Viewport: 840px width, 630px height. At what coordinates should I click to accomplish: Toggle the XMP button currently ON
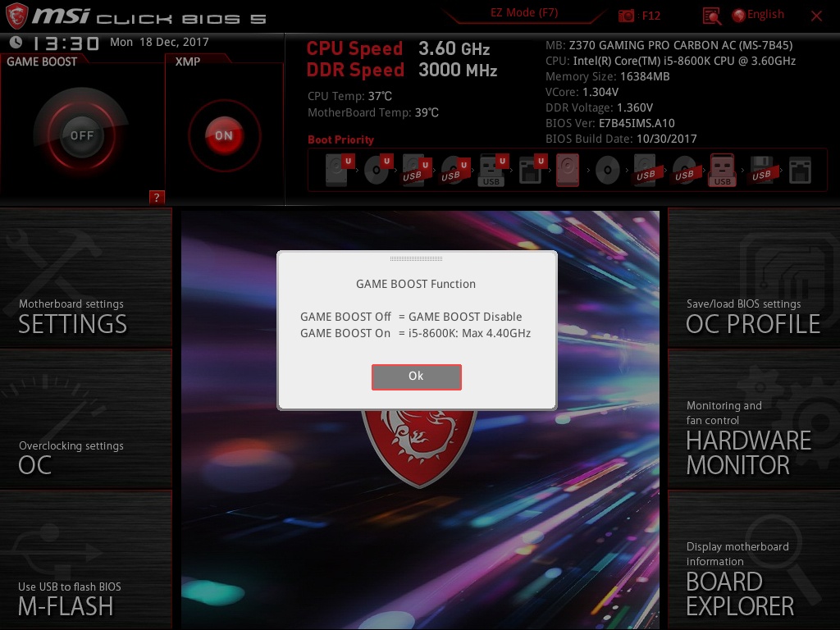(224, 135)
